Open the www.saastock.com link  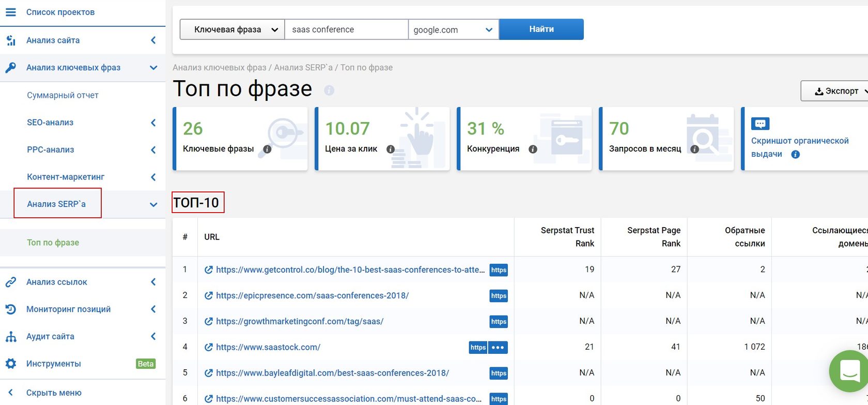pyautogui.click(x=268, y=347)
